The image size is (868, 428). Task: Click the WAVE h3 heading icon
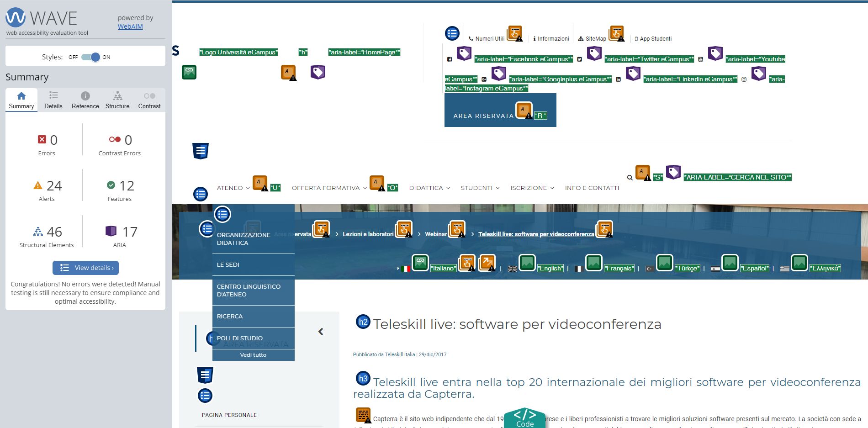click(363, 378)
